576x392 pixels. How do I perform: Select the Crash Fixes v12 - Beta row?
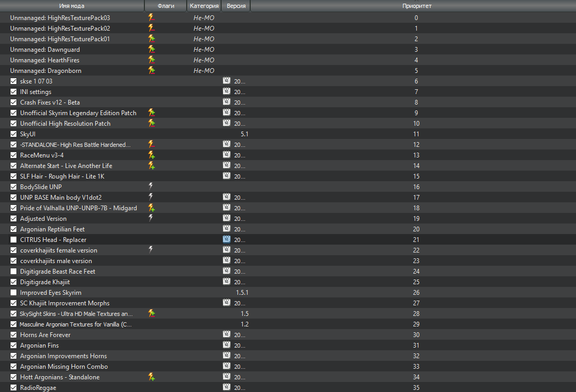point(288,102)
